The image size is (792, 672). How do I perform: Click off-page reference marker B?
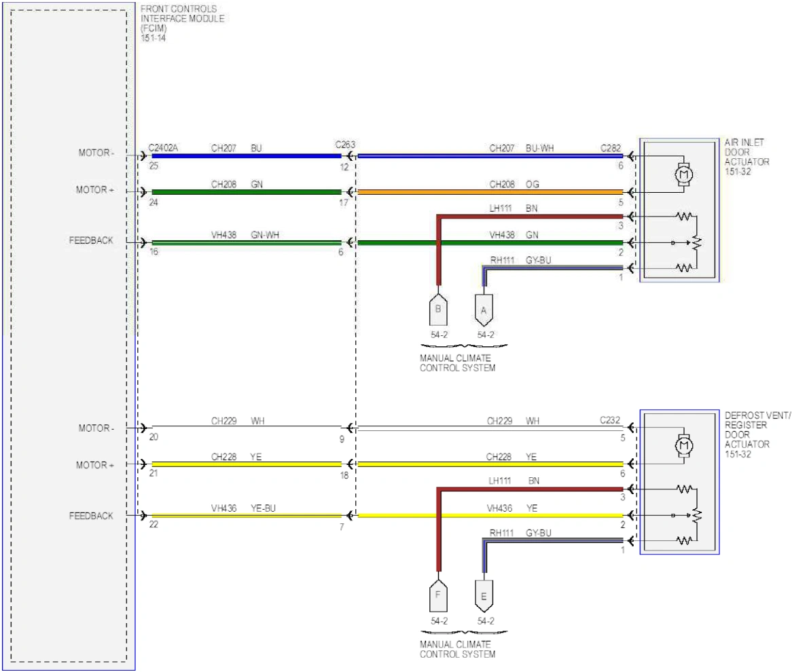(438, 310)
